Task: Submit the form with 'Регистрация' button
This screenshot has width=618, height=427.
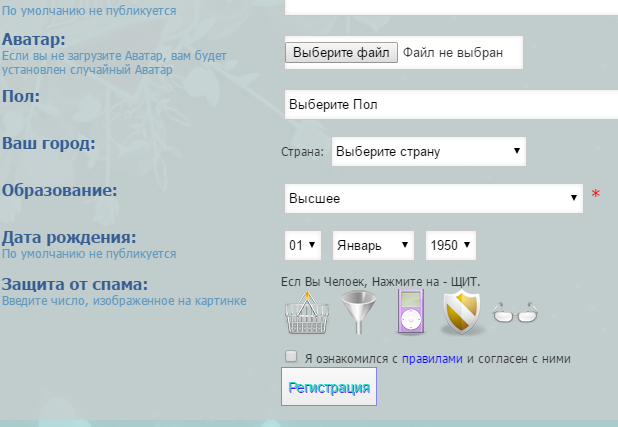Action: (x=329, y=387)
